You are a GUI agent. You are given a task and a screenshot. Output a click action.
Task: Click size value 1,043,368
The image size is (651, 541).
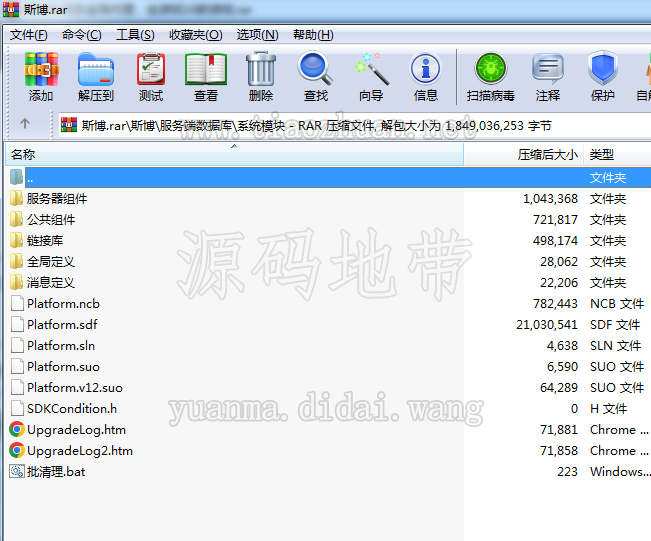[x=550, y=198]
